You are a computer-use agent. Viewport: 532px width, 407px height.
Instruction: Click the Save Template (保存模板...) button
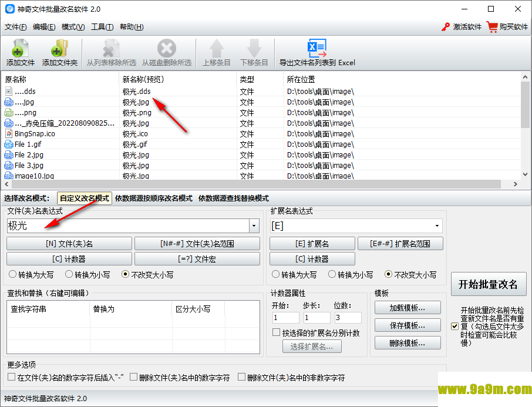408,325
